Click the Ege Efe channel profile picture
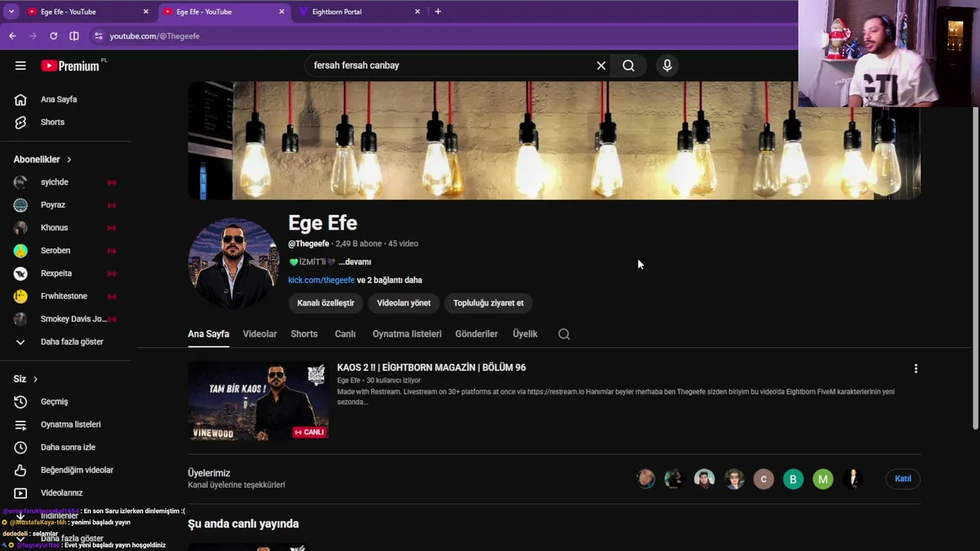 234,263
